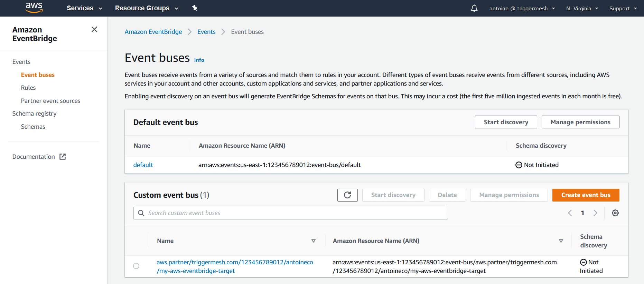Sort custom buses by Amazon Resource Name
Image resolution: width=644 pixels, height=284 pixels.
coord(561,241)
